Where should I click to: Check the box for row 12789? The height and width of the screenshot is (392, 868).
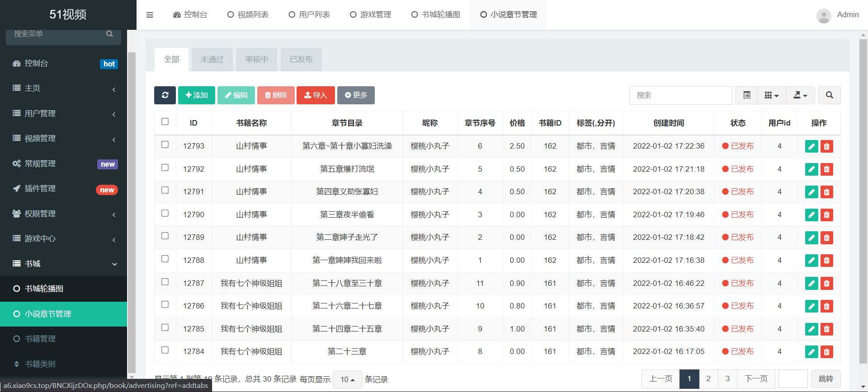(x=165, y=236)
